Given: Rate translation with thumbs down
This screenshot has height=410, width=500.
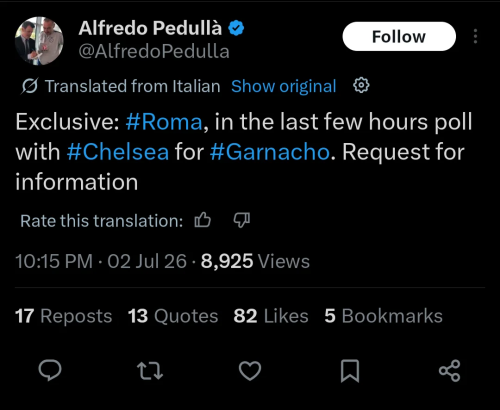Looking at the screenshot, I should [x=242, y=220].
